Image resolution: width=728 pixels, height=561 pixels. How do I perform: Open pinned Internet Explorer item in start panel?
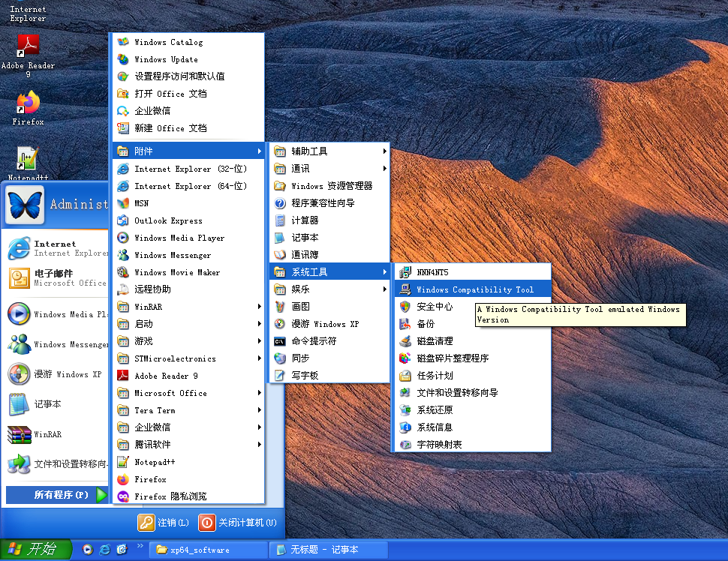pos(56,248)
